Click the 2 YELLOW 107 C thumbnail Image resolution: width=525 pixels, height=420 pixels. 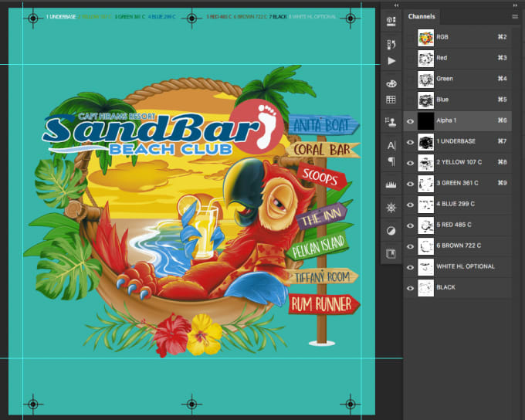pyautogui.click(x=425, y=162)
